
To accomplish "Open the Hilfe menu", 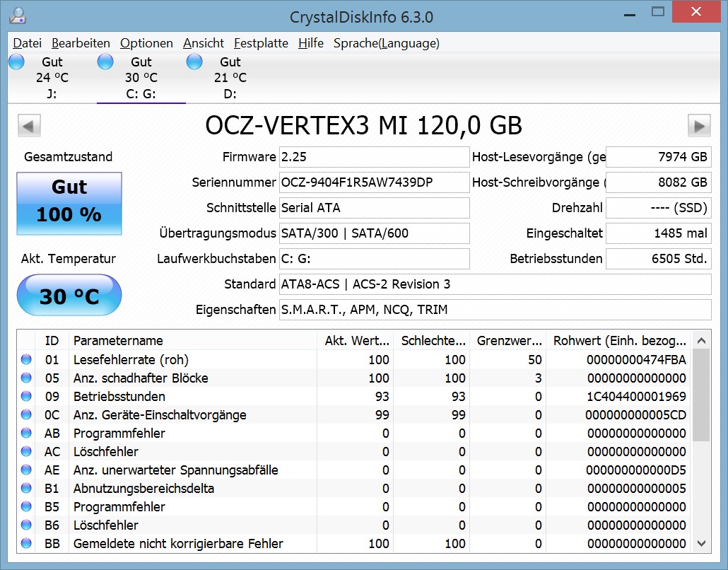I will pos(310,43).
